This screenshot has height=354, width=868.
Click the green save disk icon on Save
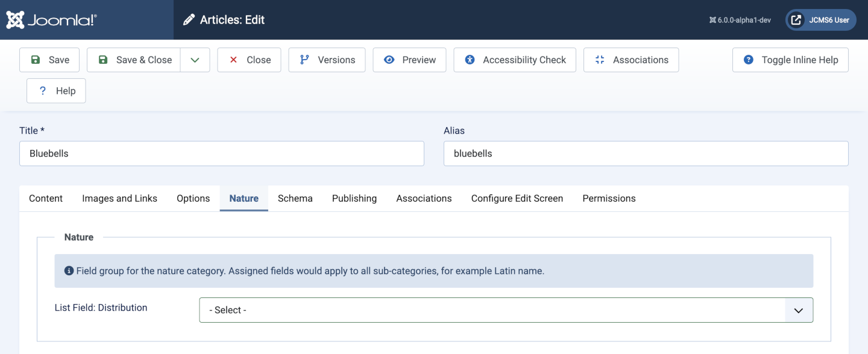37,60
